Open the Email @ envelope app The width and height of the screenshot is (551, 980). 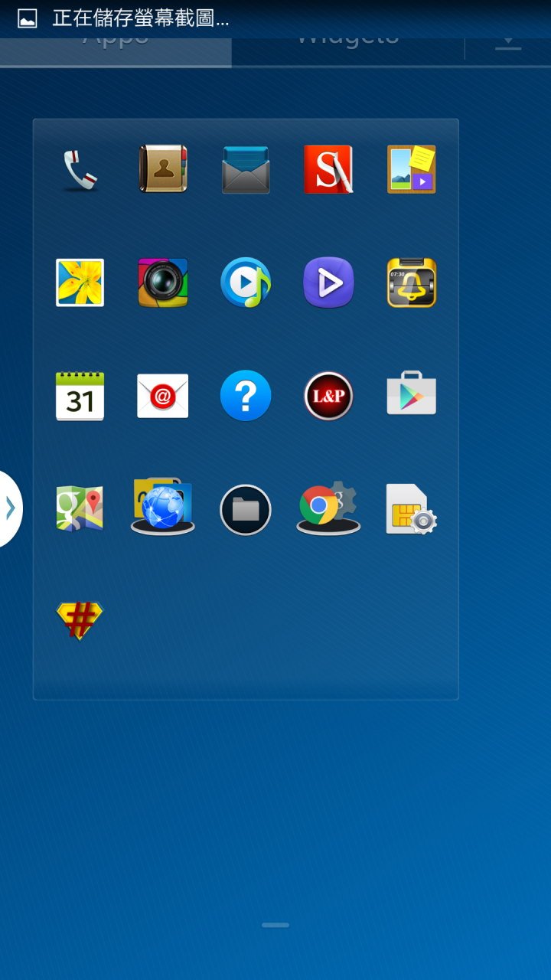163,396
